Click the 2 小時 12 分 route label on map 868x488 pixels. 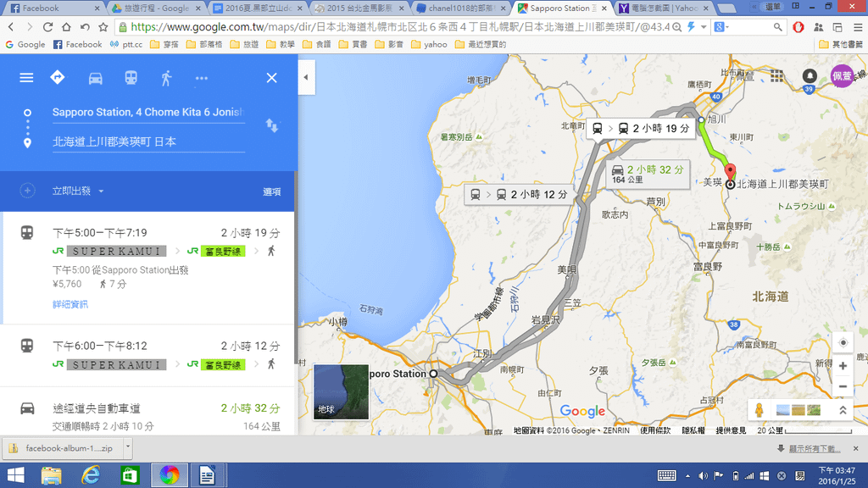point(519,195)
